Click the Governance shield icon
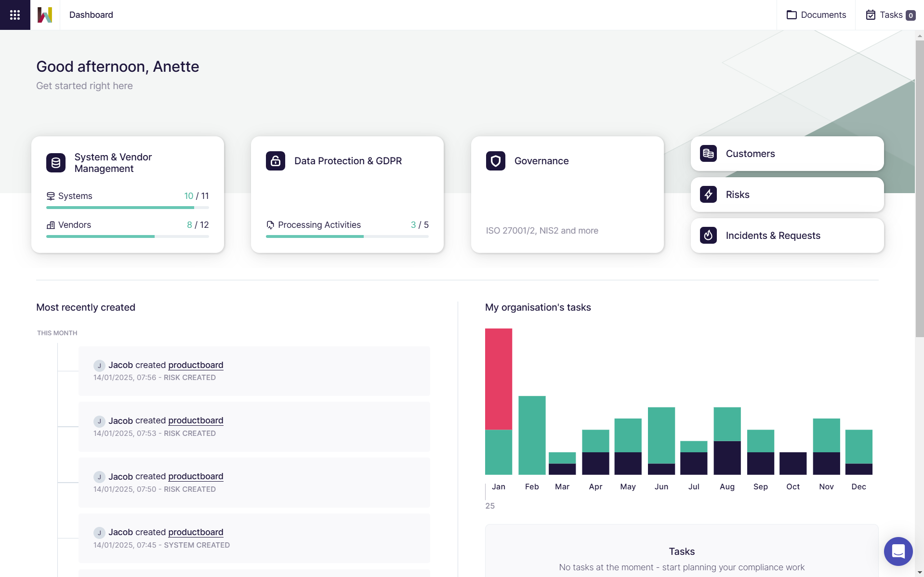The width and height of the screenshot is (924, 577). 496,161
